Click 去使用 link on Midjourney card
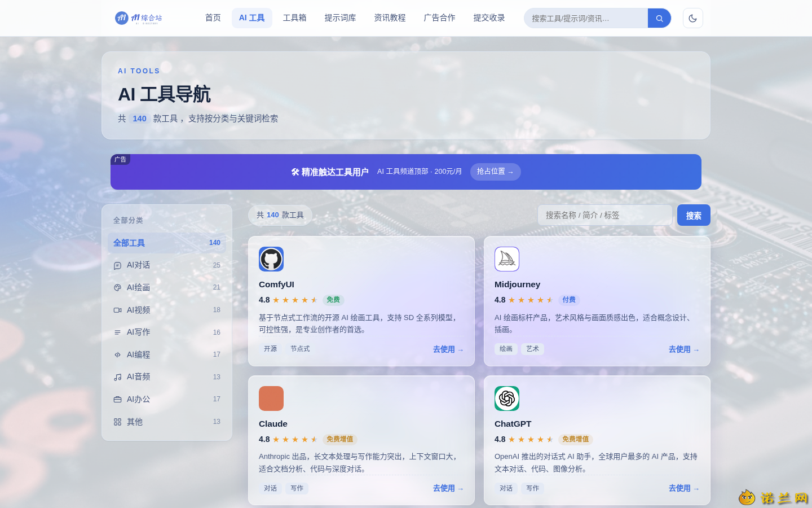This screenshot has height=508, width=812. tap(684, 349)
